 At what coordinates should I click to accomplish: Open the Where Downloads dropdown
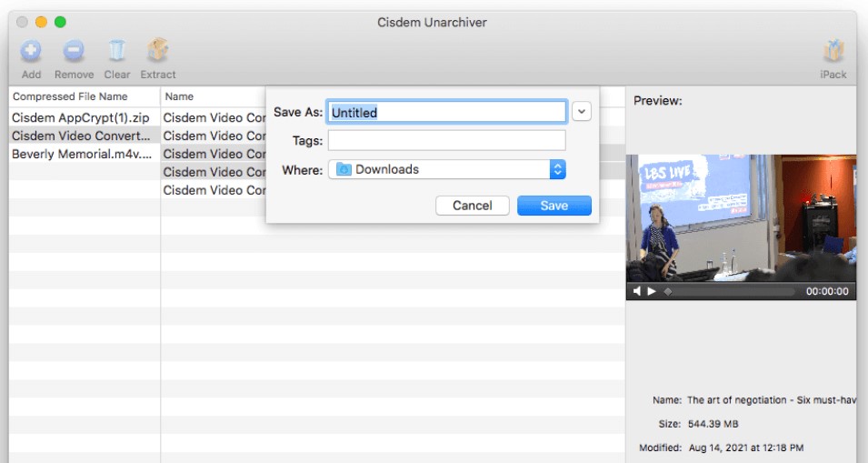click(x=447, y=169)
